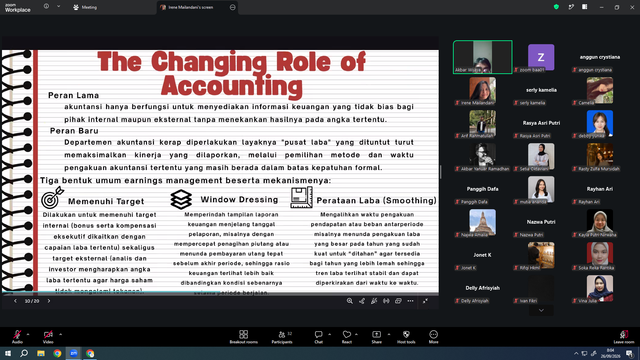
Task: Open Windows Start menu
Action: point(8,353)
